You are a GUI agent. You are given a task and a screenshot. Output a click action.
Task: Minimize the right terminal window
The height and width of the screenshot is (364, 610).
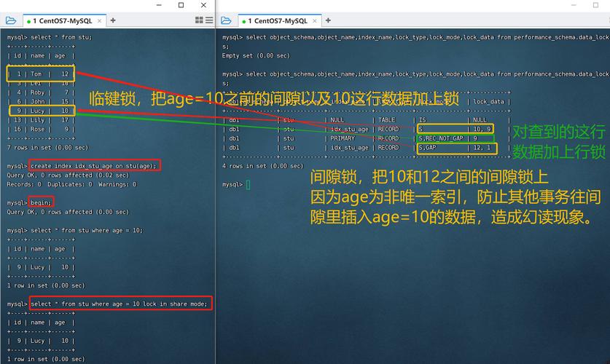574,5
